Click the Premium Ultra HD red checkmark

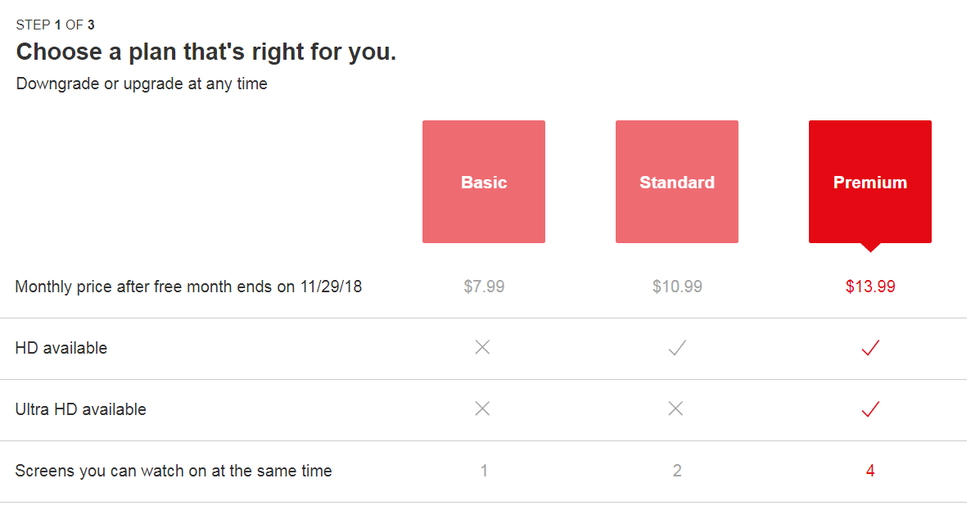tap(870, 408)
